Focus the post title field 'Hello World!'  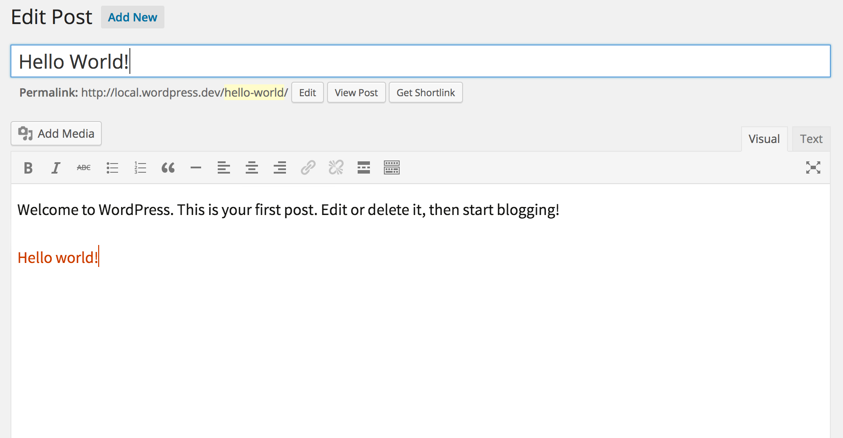[420, 61]
